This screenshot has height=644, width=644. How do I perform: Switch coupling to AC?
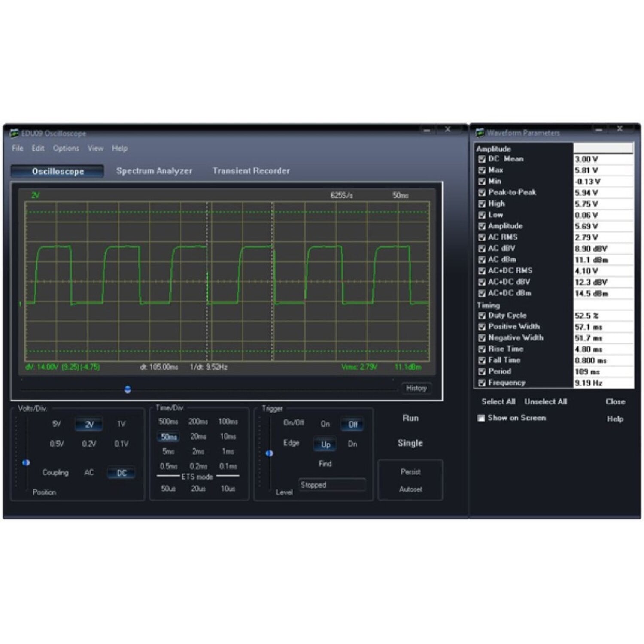(89, 473)
